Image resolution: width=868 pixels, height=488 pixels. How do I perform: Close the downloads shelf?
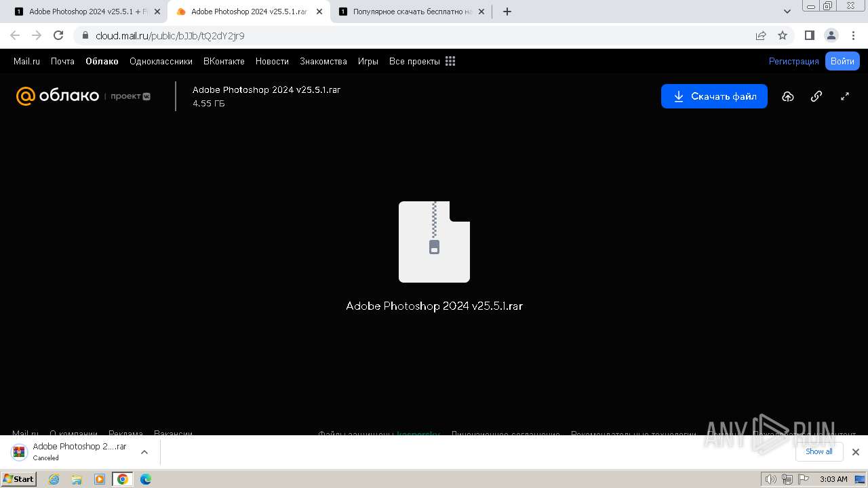coord(856,452)
